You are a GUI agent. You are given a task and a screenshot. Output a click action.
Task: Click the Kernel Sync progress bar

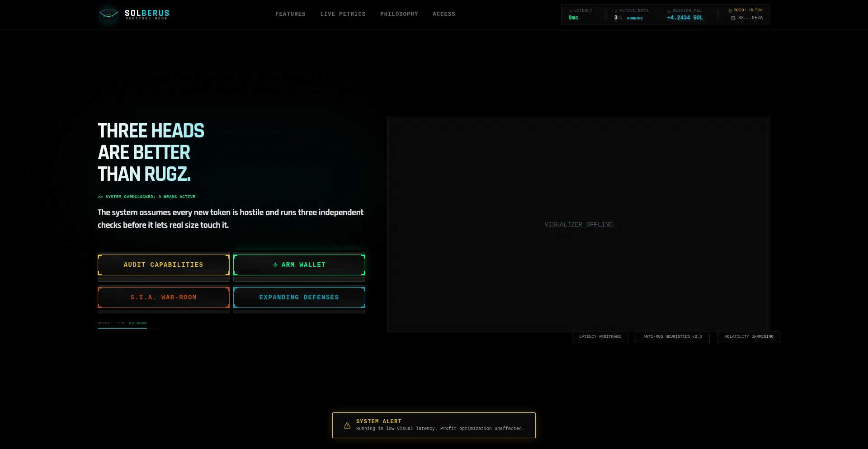click(x=127, y=328)
